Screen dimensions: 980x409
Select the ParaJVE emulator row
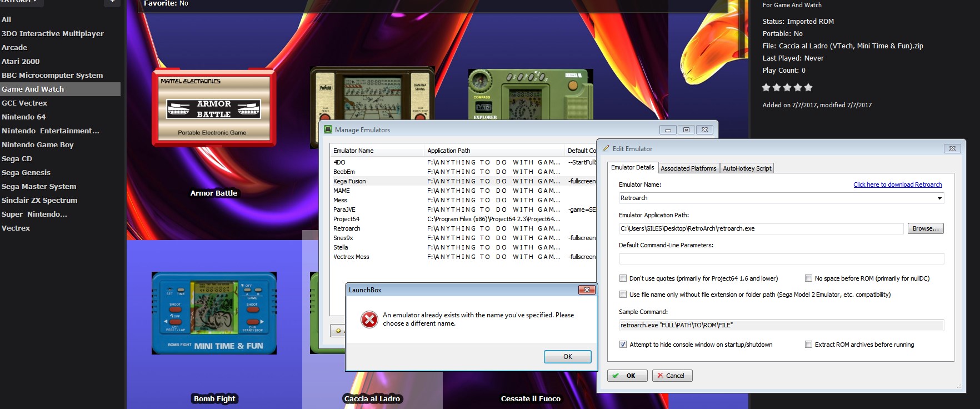pyautogui.click(x=463, y=210)
